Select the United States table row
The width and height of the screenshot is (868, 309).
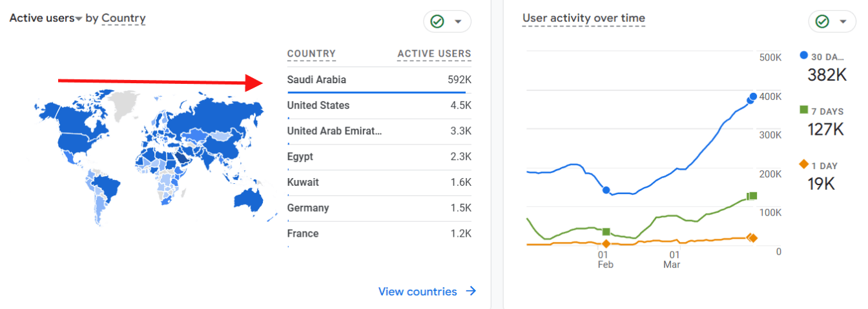[379, 106]
